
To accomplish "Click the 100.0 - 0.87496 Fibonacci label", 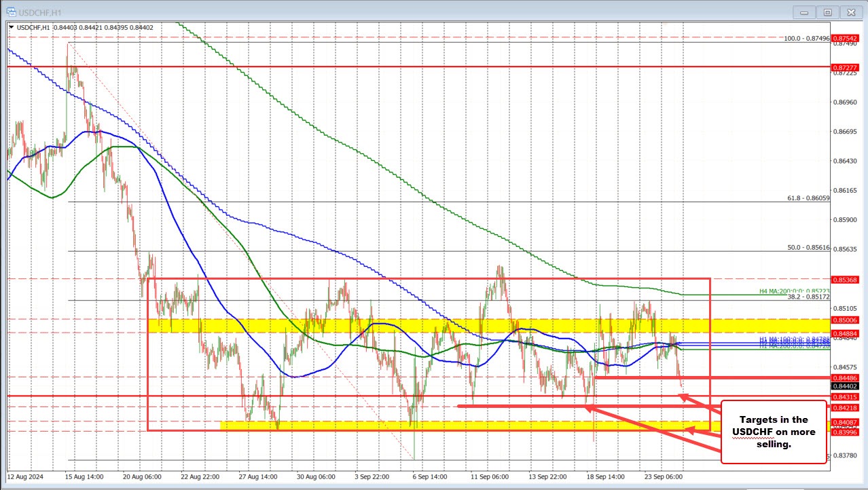I will click(807, 39).
